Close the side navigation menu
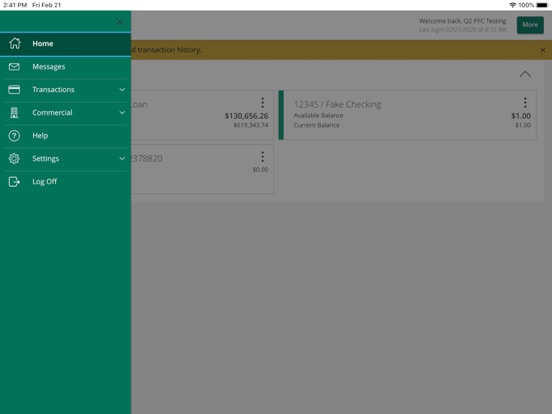 (x=120, y=22)
